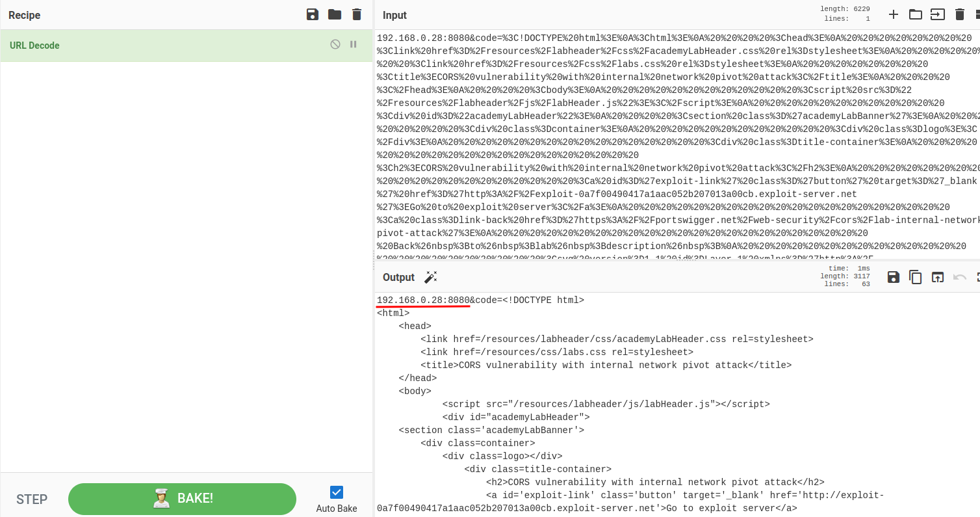This screenshot has width=980, height=517.
Task: Click the Input panel title
Action: tap(394, 15)
